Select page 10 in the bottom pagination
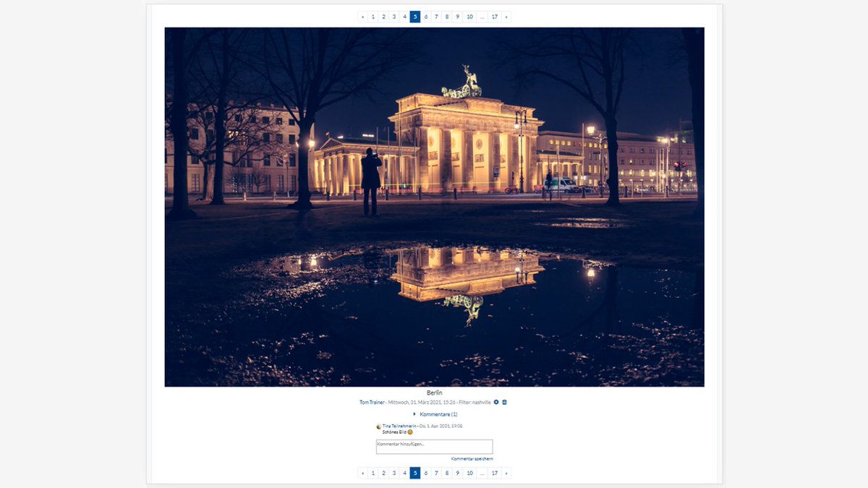Viewport: 868px width, 488px height. [x=469, y=473]
